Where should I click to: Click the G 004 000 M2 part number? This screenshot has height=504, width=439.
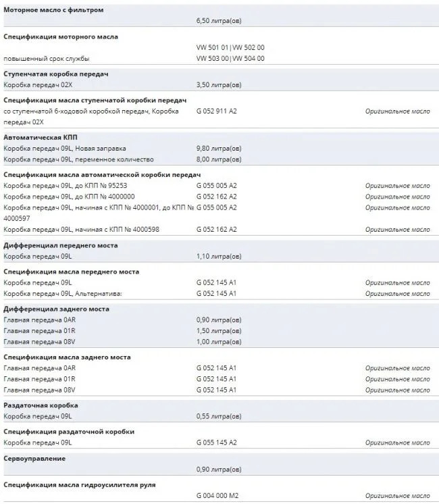coord(216,496)
